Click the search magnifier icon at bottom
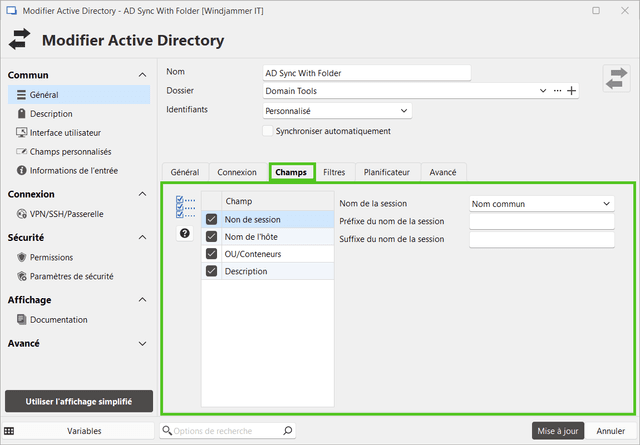 pyautogui.click(x=288, y=430)
